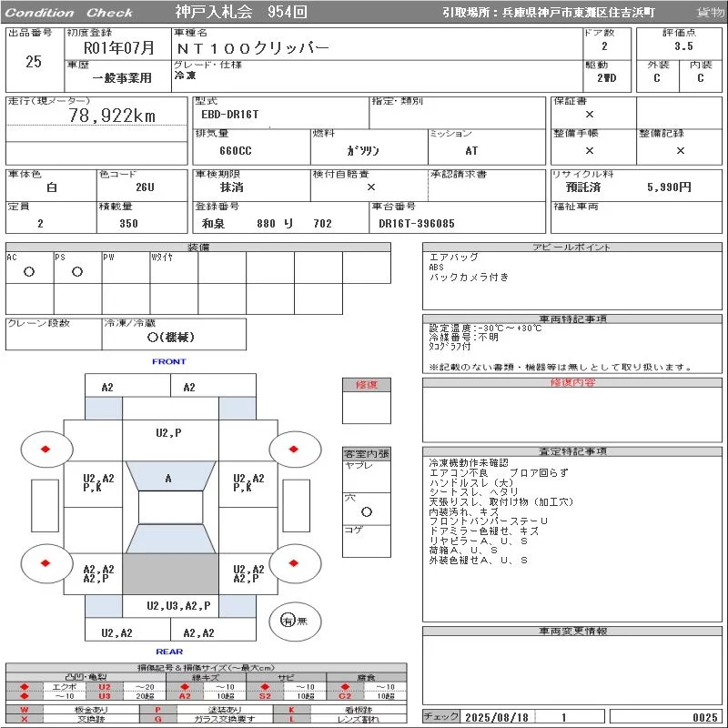The width and height of the screenshot is (728, 728).
Task: Click load capacity value 350
Action: pyautogui.click(x=128, y=223)
